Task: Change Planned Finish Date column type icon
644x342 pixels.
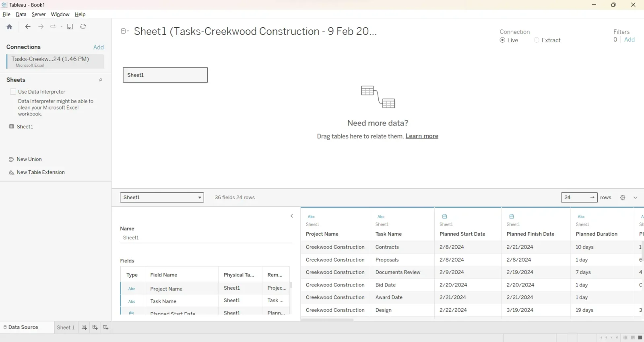Action: [x=512, y=216]
